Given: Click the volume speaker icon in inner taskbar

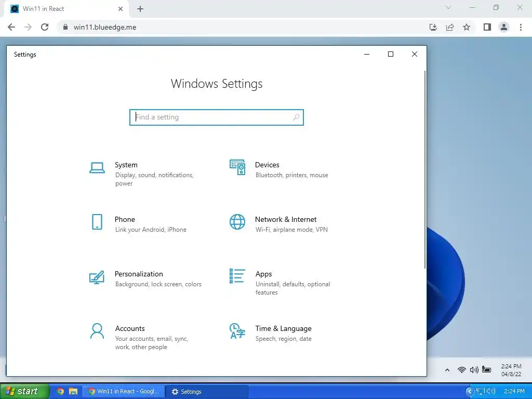Looking at the screenshot, I should (474, 370).
